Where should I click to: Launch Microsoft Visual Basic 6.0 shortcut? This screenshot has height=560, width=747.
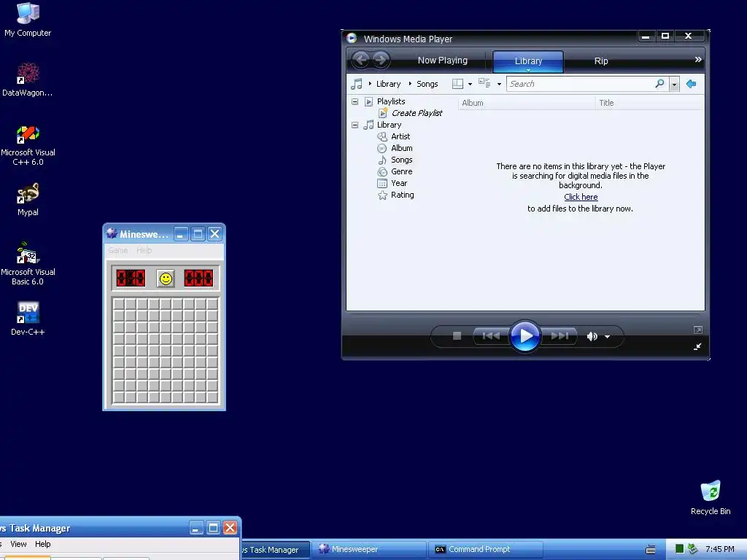[28, 263]
